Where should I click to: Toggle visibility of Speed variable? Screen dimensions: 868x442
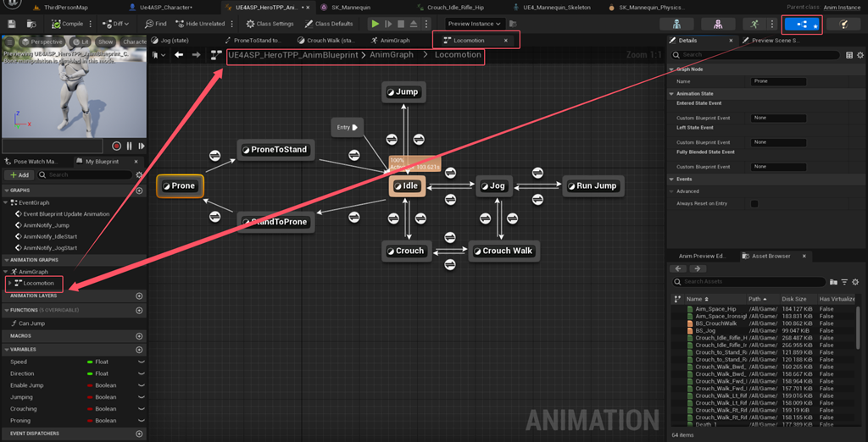coord(142,362)
